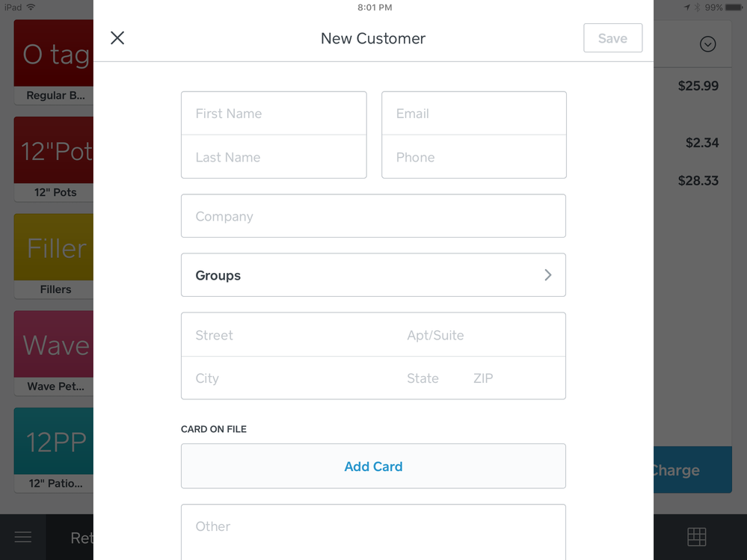747x560 pixels.
Task: Expand the circled down-arrow in sale panel
Action: 707,44
